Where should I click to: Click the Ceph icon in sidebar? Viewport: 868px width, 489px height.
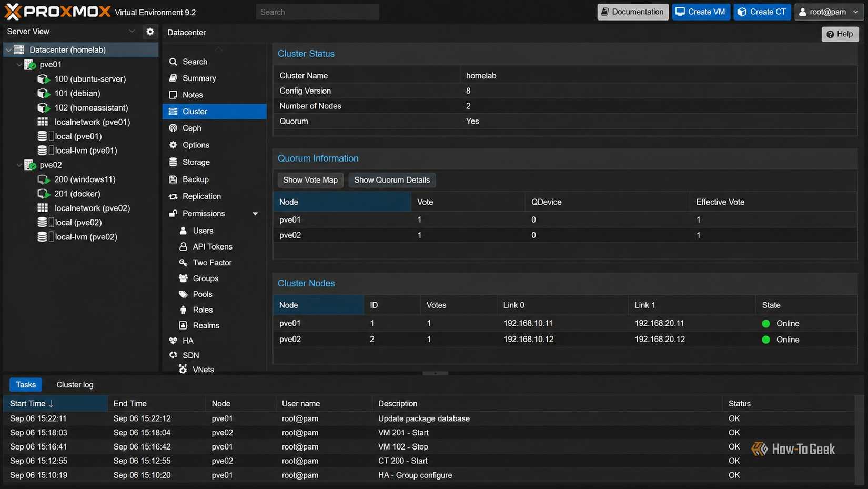click(173, 128)
